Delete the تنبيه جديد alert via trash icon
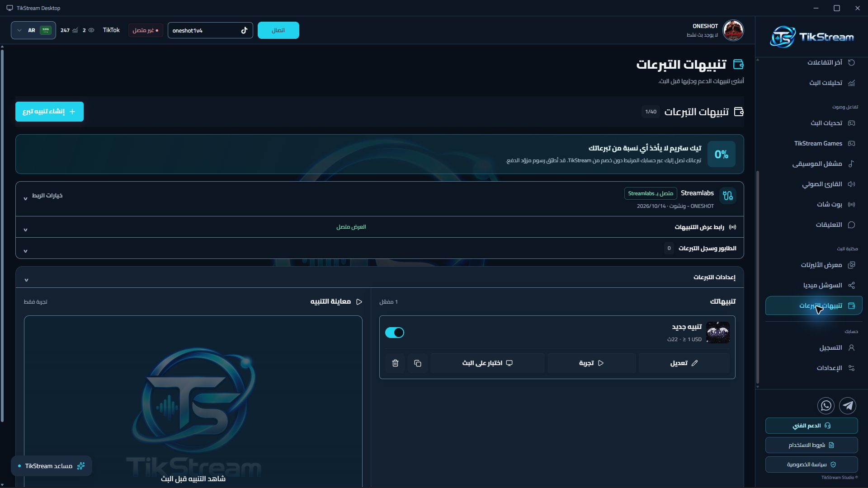This screenshot has width=868, height=488. coord(395,363)
